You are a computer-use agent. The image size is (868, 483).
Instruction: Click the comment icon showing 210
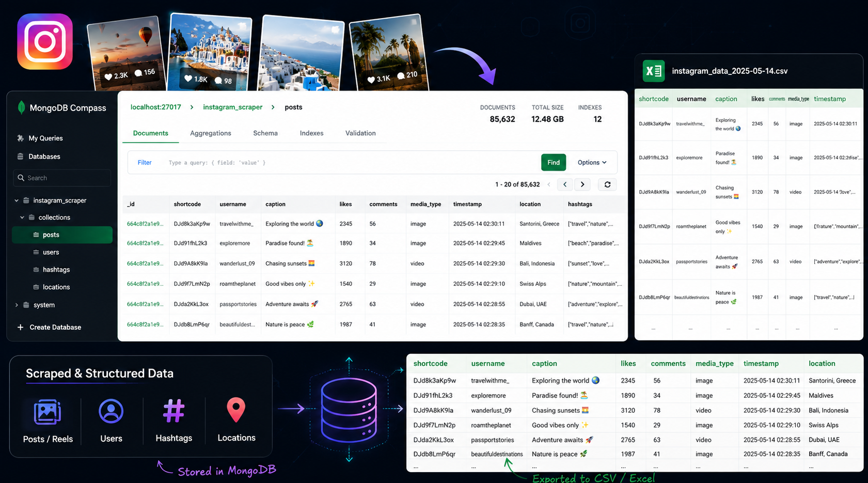click(x=401, y=75)
